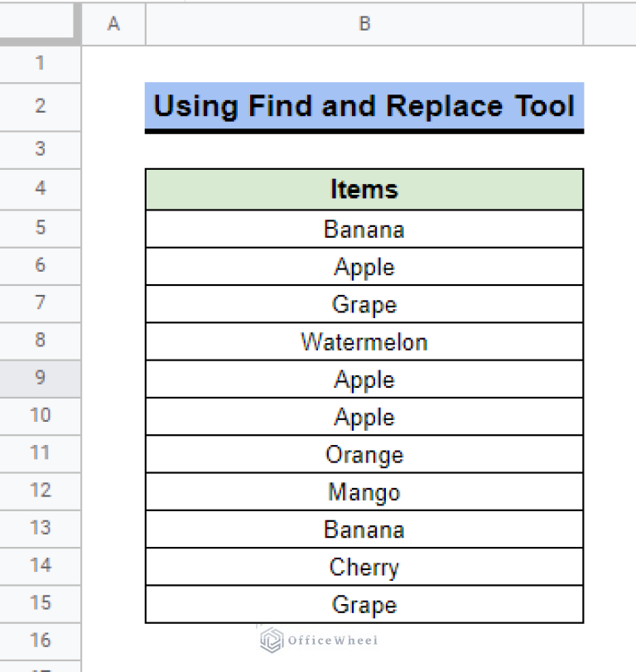Click the Orange cell
The width and height of the screenshot is (636, 672).
pyautogui.click(x=364, y=454)
